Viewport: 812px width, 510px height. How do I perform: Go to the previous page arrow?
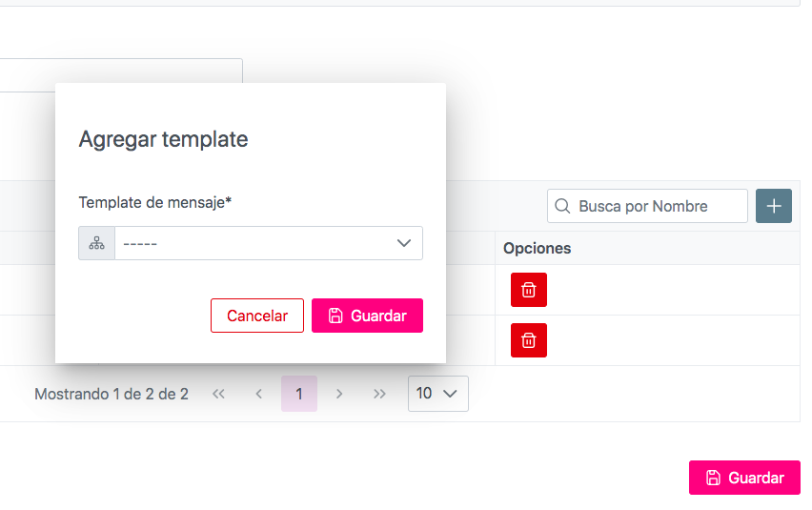coord(258,394)
